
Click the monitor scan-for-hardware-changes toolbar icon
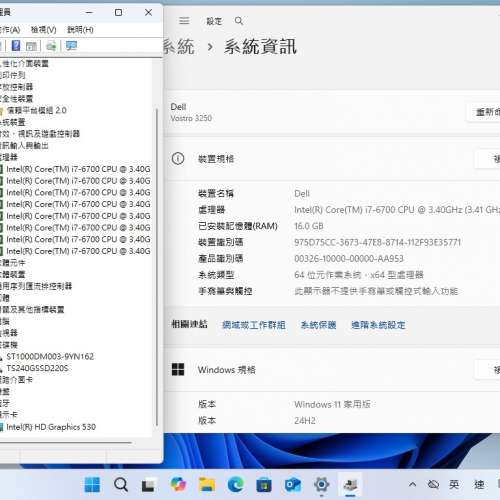point(71,46)
